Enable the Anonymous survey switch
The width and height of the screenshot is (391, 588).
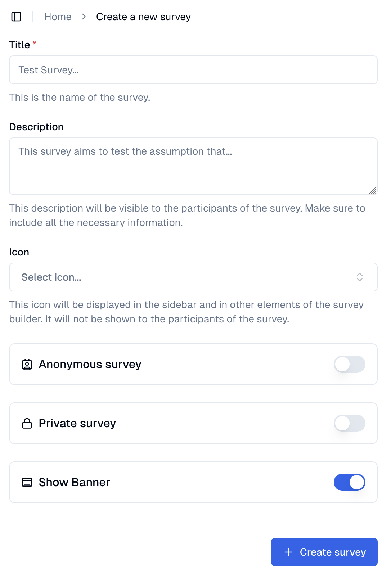point(349,364)
